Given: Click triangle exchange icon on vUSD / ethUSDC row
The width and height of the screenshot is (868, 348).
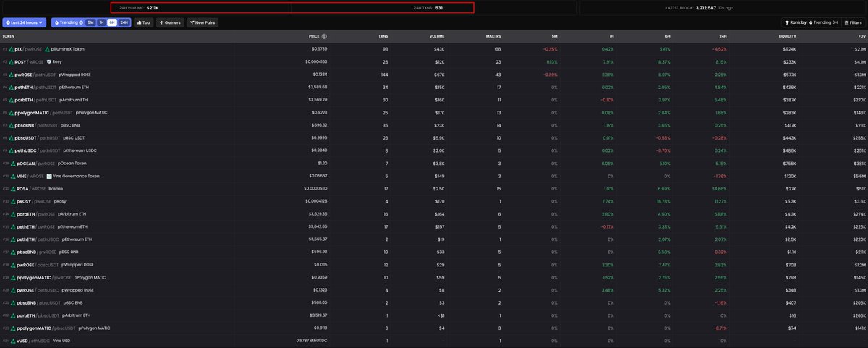Looking at the screenshot, I should pos(12,341).
